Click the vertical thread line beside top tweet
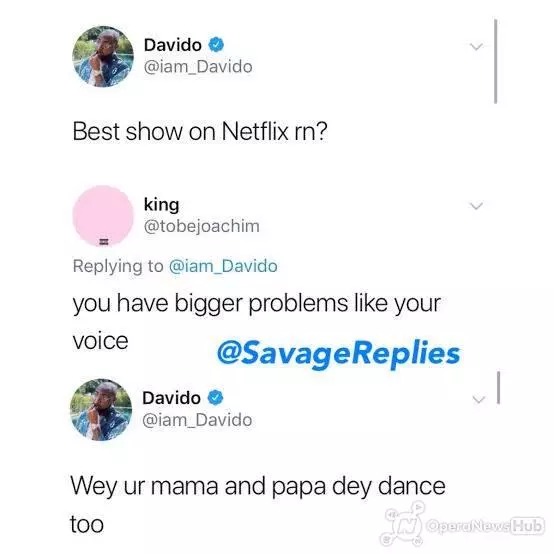 (x=495, y=61)
